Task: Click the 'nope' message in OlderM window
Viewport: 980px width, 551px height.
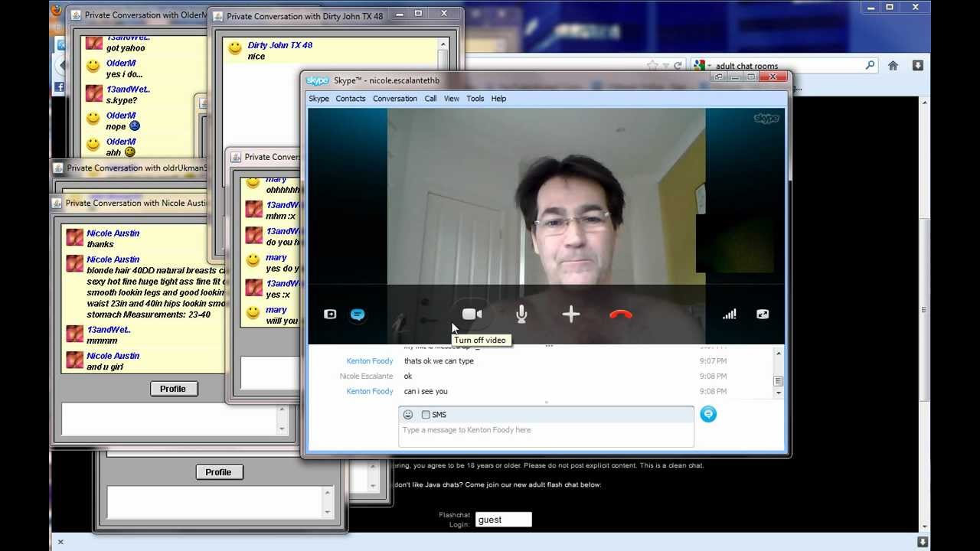Action: pos(116,127)
